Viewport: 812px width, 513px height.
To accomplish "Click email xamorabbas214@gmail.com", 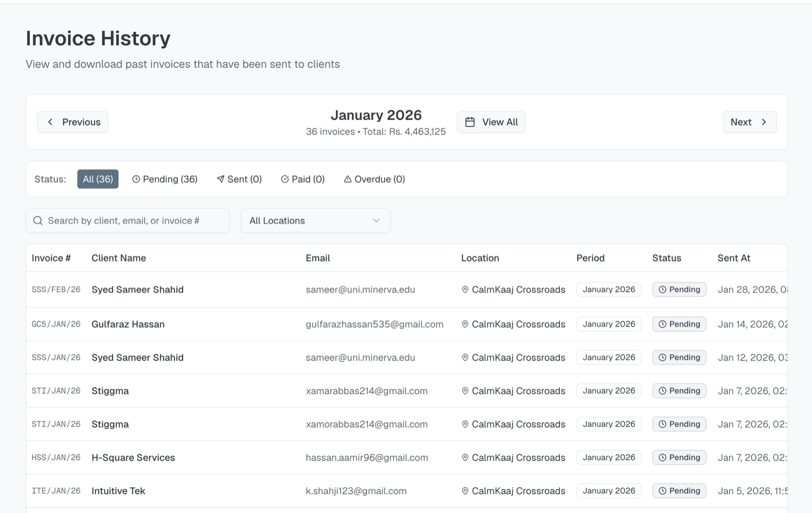I will [x=366, y=424].
